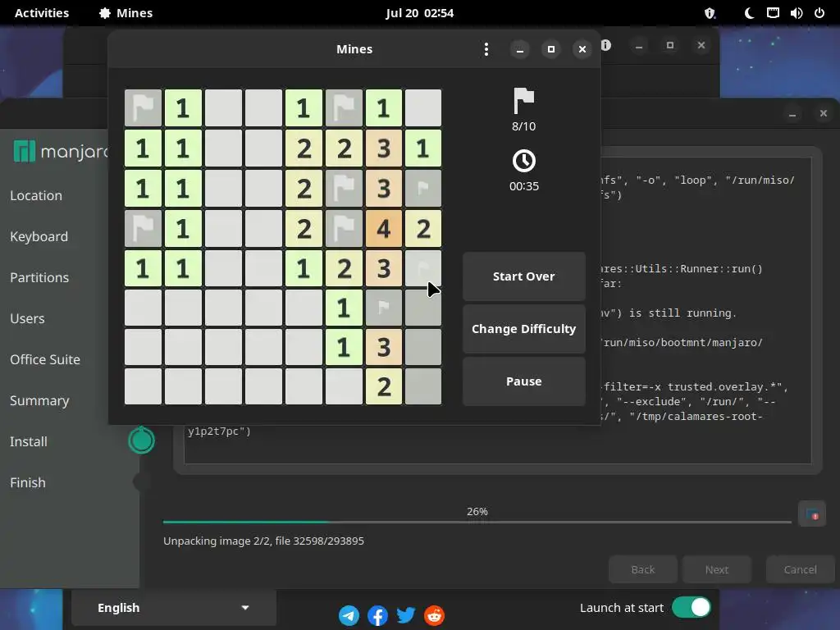Image resolution: width=840 pixels, height=630 pixels.
Task: Select Keyboard step in installer sidebar
Action: tap(39, 236)
